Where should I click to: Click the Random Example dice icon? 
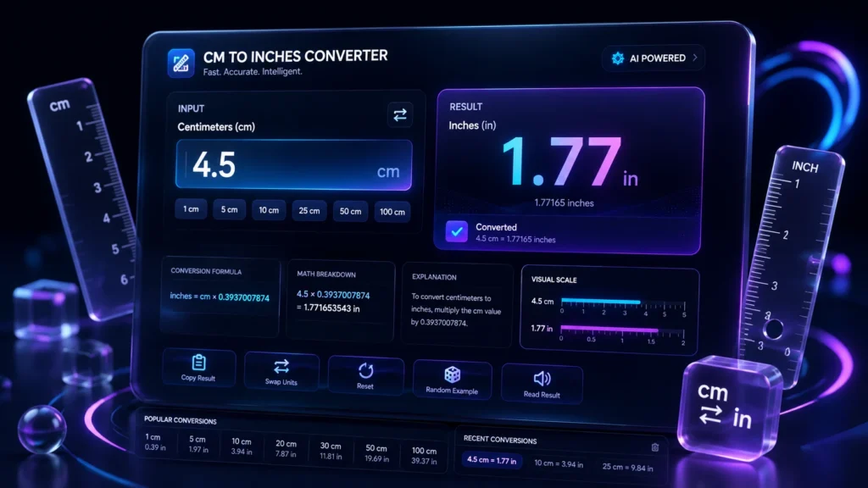pyautogui.click(x=453, y=374)
